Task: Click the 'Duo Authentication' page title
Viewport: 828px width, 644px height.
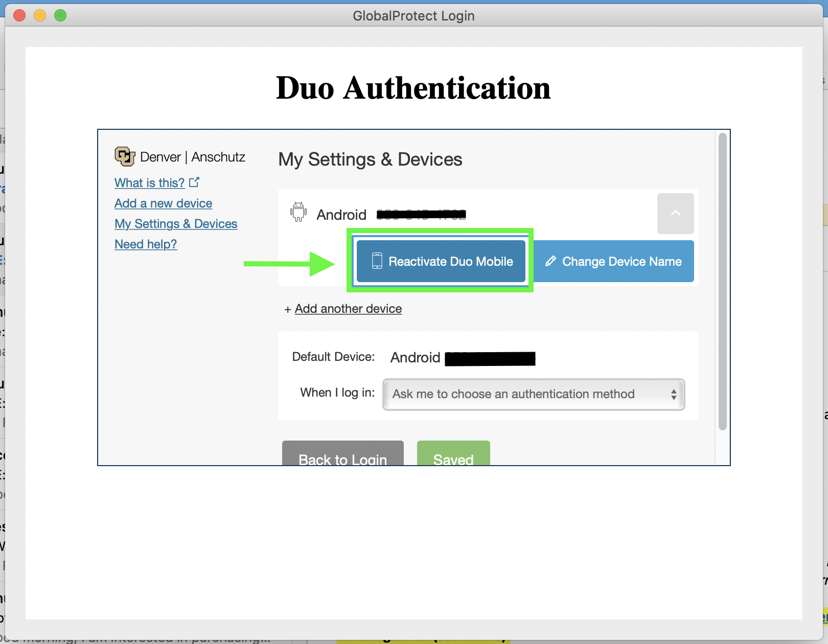Action: coord(413,88)
